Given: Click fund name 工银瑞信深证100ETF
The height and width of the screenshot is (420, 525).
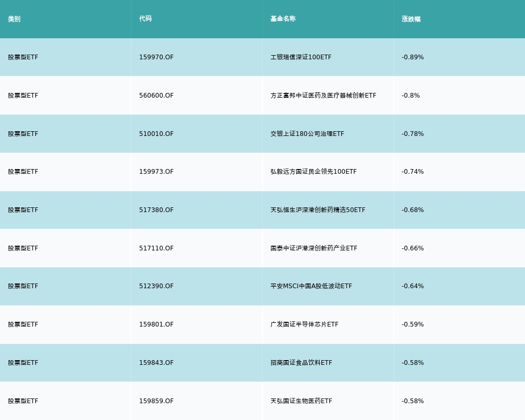Looking at the screenshot, I should pyautogui.click(x=301, y=57).
